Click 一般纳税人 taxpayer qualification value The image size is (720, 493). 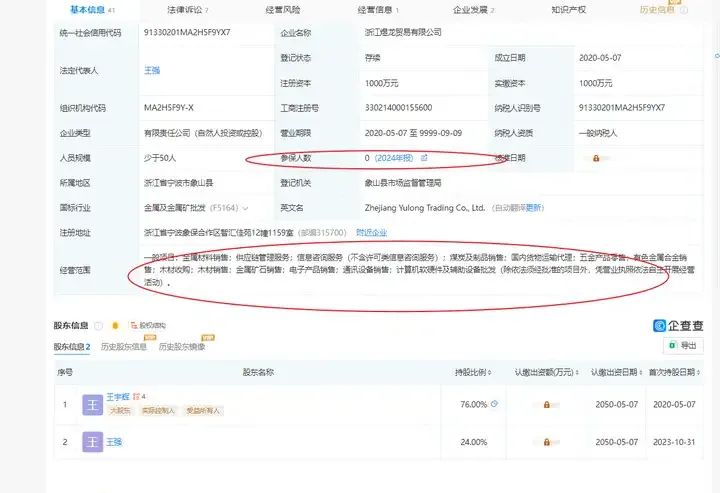(597, 133)
